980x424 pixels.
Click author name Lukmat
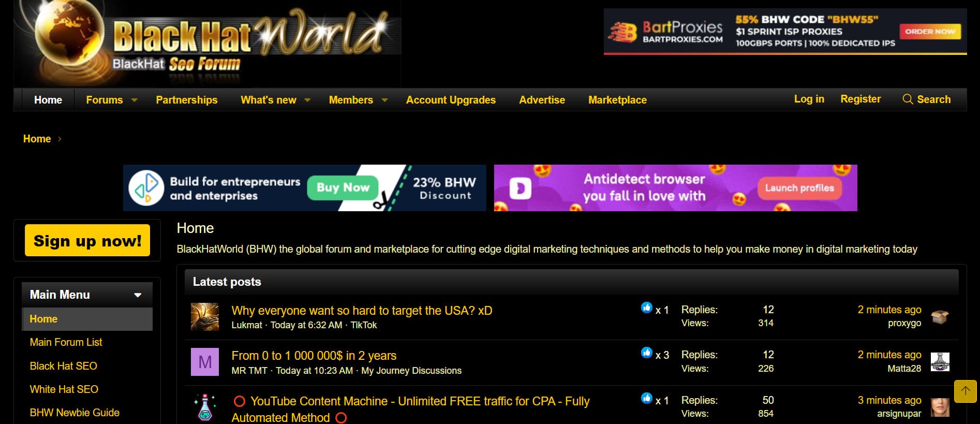(x=247, y=325)
